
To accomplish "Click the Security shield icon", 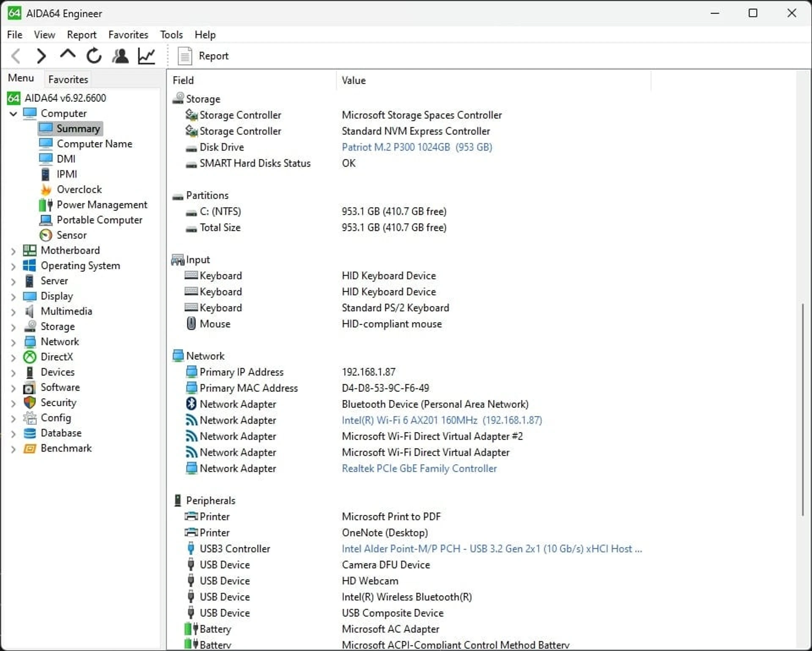I will tap(30, 402).
